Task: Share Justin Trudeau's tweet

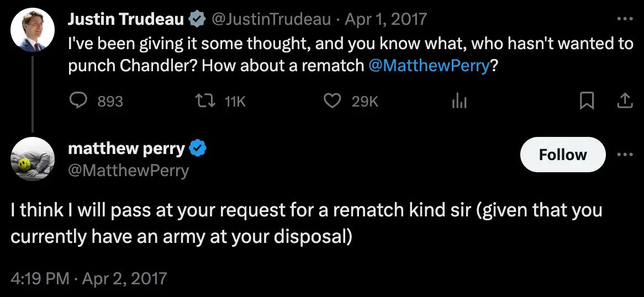Action: pyautogui.click(x=624, y=101)
